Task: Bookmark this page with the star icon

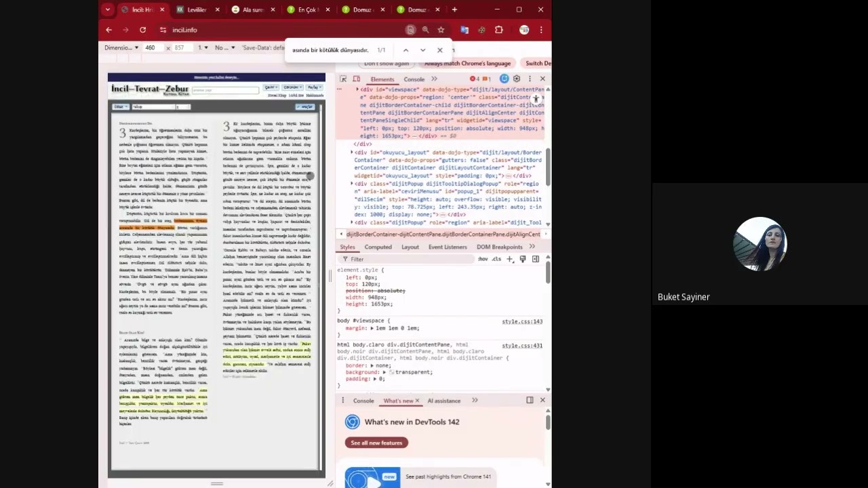Action: coord(441,30)
